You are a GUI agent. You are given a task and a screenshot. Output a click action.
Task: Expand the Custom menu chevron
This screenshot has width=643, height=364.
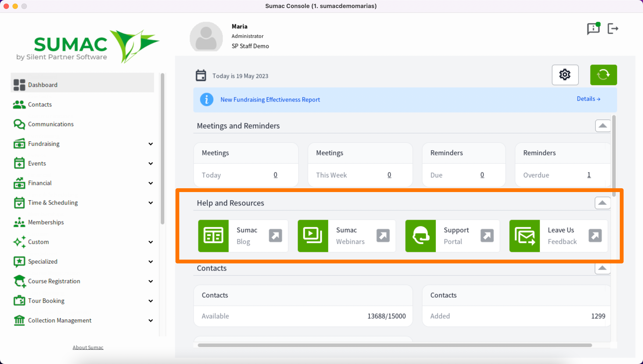tap(151, 242)
